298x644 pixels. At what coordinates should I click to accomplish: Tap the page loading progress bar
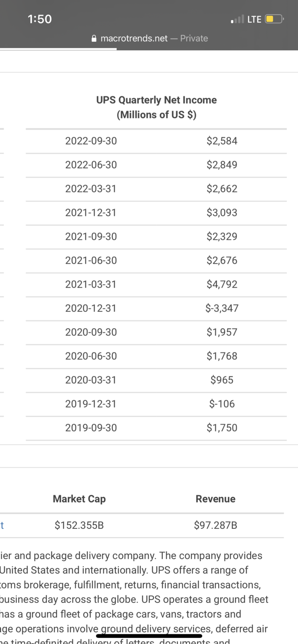[x=58, y=49]
